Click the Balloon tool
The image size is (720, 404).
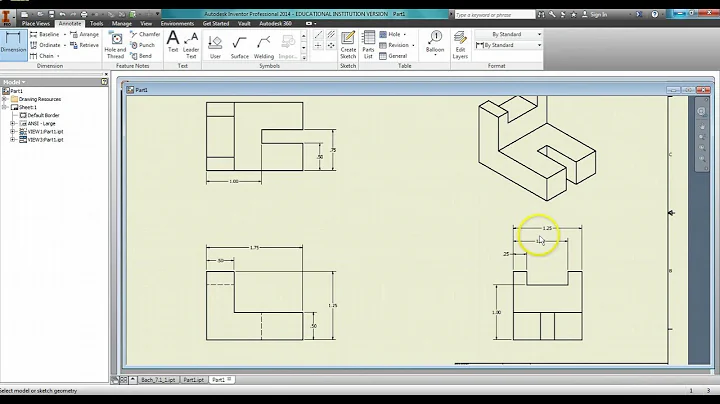435,43
